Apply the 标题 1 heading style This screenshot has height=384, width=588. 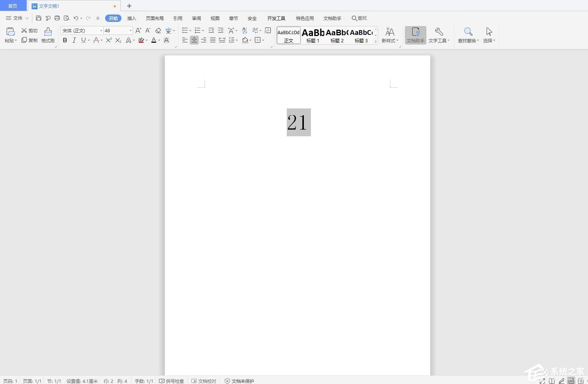point(313,36)
